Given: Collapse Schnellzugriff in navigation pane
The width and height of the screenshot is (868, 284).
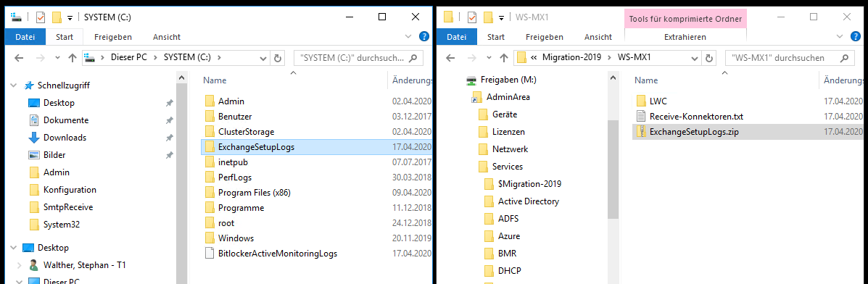Looking at the screenshot, I should [15, 85].
